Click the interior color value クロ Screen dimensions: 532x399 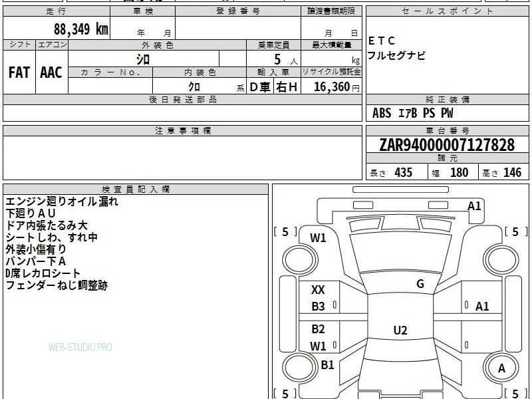tap(194, 86)
